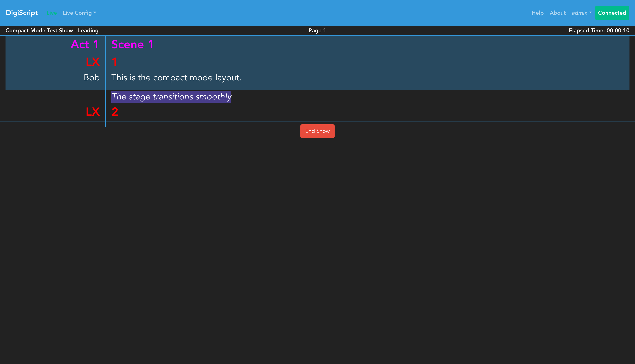
Task: Click LX cue number 2
Action: [x=115, y=112]
